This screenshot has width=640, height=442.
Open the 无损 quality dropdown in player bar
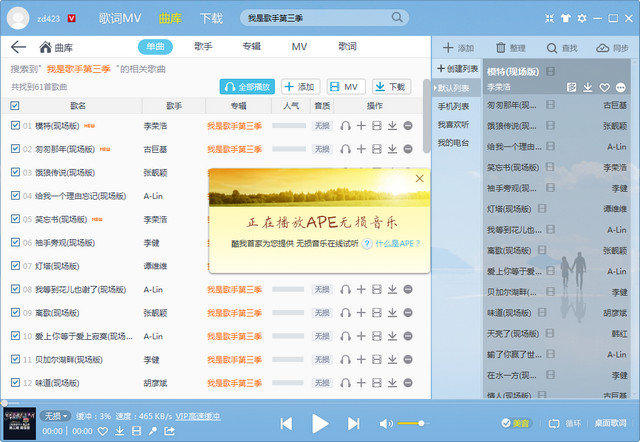(56, 415)
